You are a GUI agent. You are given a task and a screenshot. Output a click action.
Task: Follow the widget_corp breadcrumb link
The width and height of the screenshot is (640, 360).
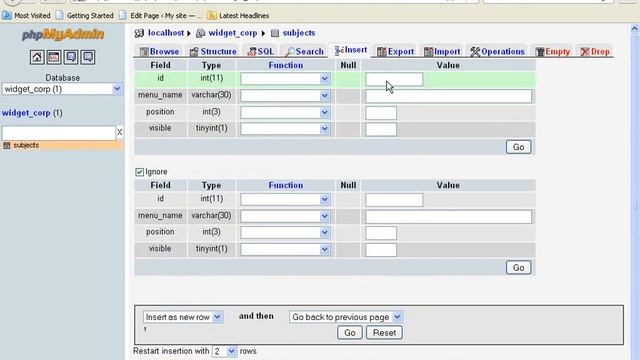click(233, 33)
